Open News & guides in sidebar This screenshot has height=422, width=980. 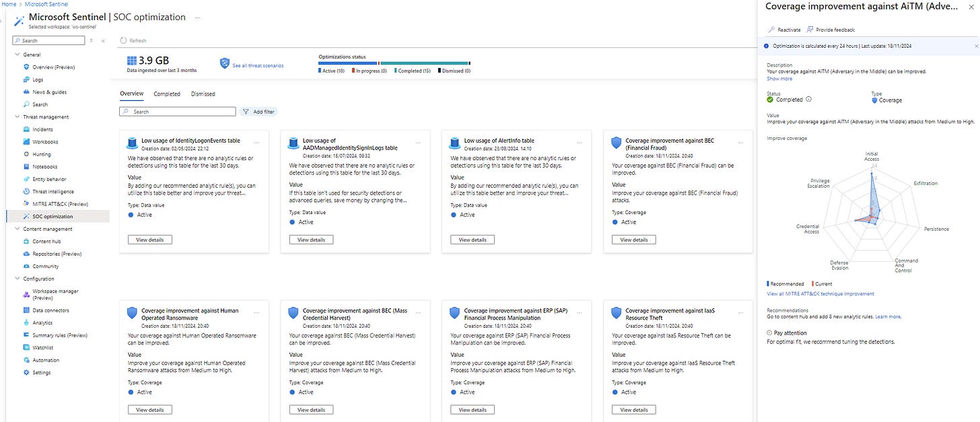click(49, 92)
